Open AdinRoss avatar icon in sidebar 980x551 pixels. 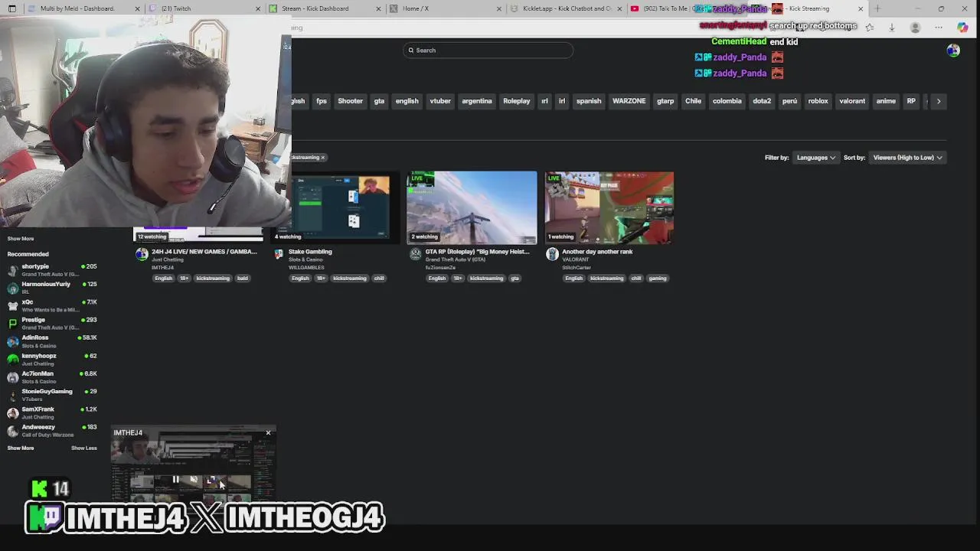[13, 341]
